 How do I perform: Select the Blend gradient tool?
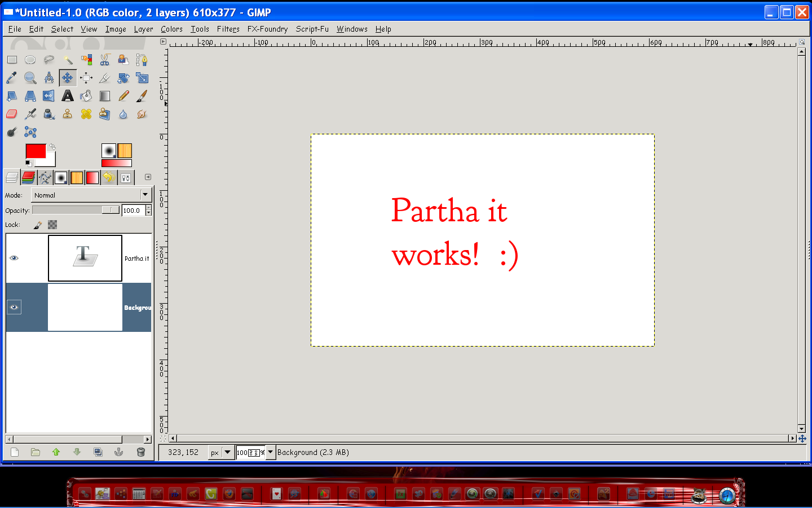[105, 96]
